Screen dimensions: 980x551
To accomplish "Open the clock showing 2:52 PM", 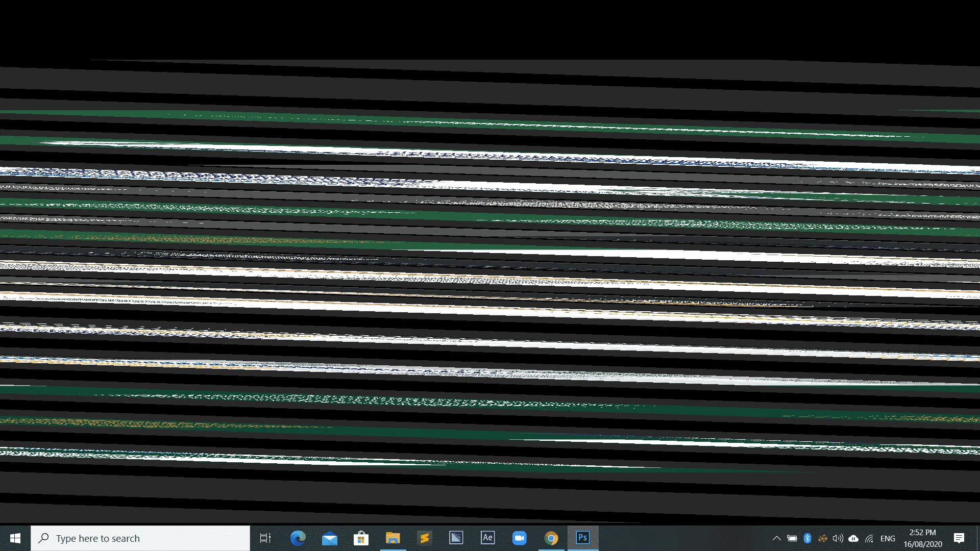I will pos(923,538).
